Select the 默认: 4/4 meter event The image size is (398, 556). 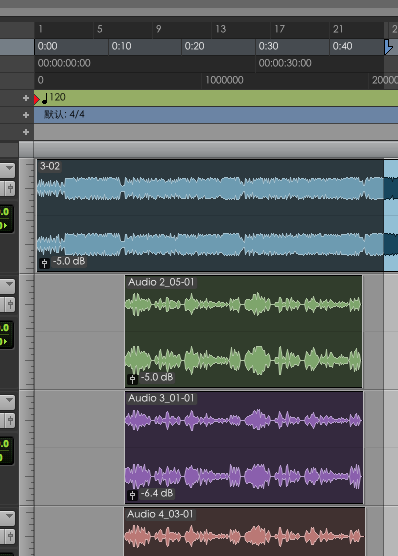[64, 114]
